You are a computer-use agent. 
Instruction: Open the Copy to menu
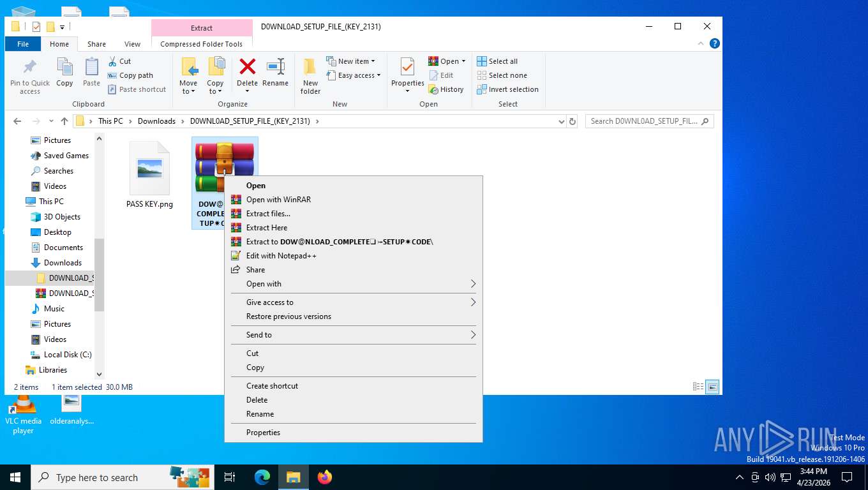pos(215,77)
